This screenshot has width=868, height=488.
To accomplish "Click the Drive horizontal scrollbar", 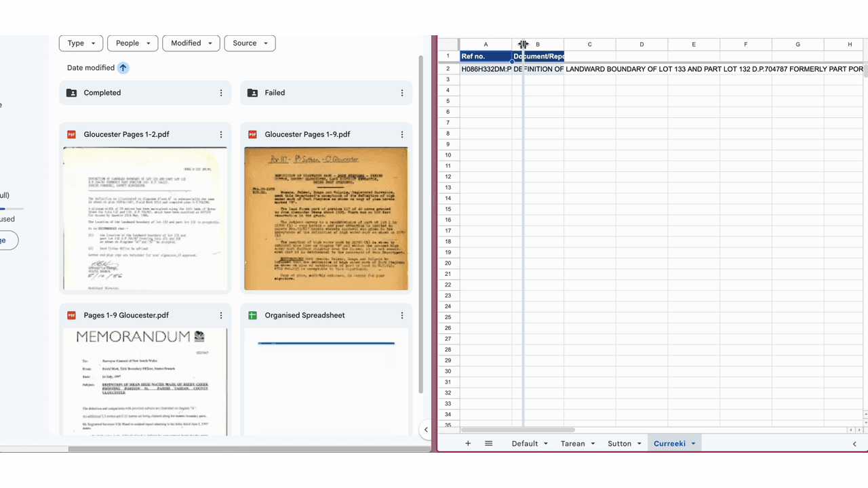I will tap(250, 449).
